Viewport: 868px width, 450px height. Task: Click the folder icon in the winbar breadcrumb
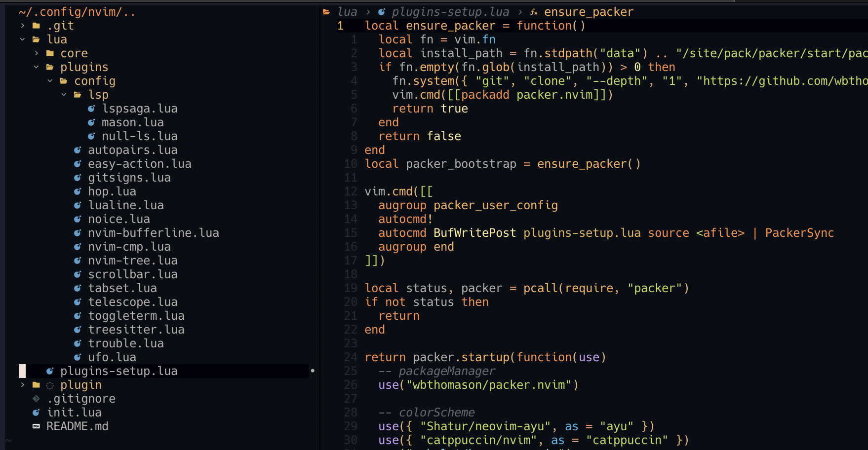coord(326,12)
